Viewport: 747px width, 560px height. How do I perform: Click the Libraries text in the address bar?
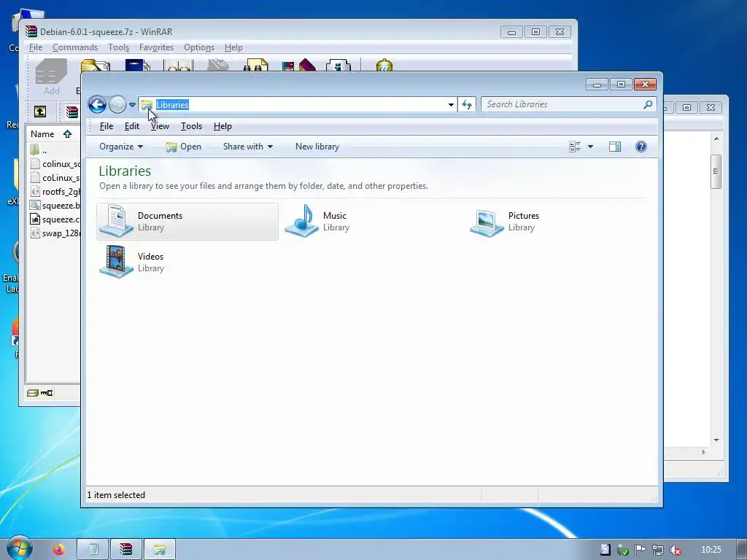click(172, 104)
